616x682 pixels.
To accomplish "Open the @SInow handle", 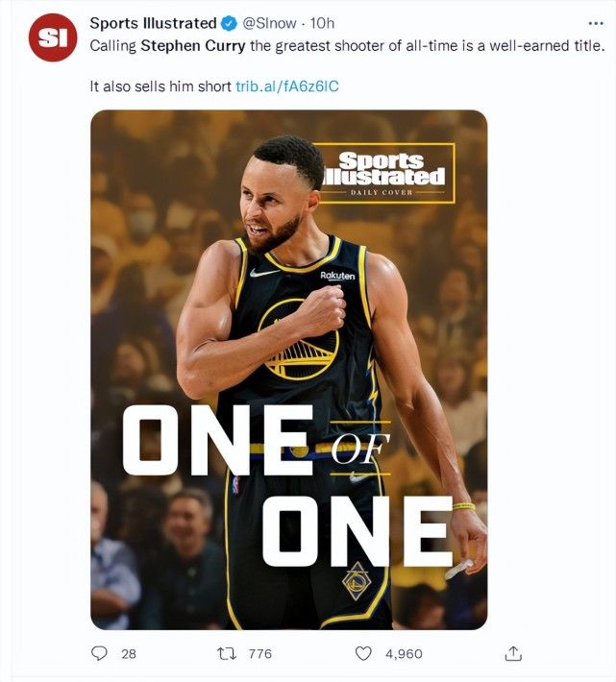I will tap(269, 23).
